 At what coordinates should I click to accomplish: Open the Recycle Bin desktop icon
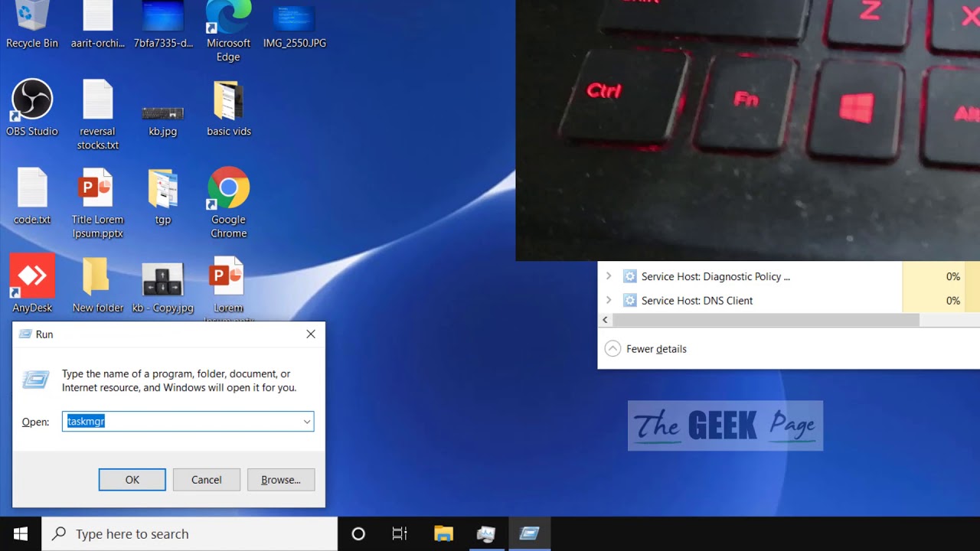click(32, 23)
